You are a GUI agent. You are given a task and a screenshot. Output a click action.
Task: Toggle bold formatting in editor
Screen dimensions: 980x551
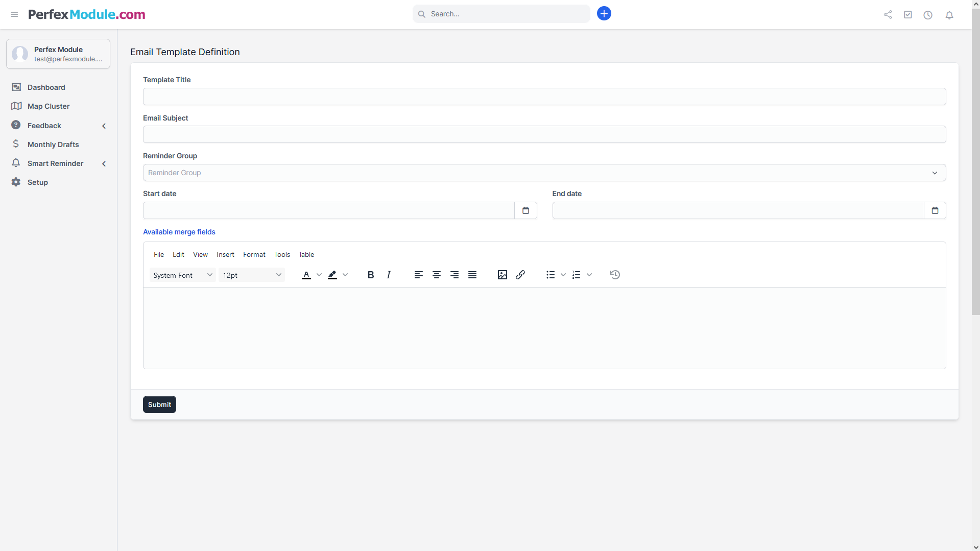[371, 275]
